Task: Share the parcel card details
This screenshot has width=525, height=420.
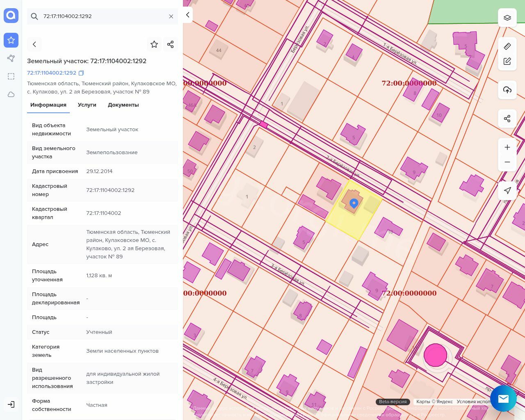Action: [x=171, y=44]
